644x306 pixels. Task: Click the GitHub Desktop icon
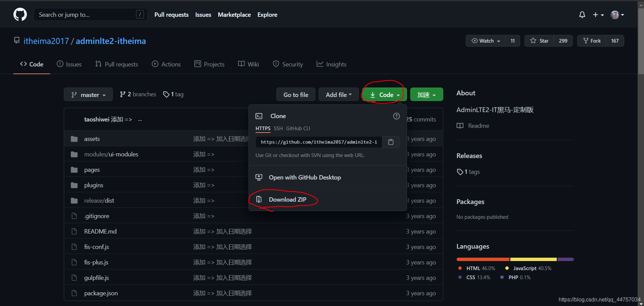coord(259,177)
